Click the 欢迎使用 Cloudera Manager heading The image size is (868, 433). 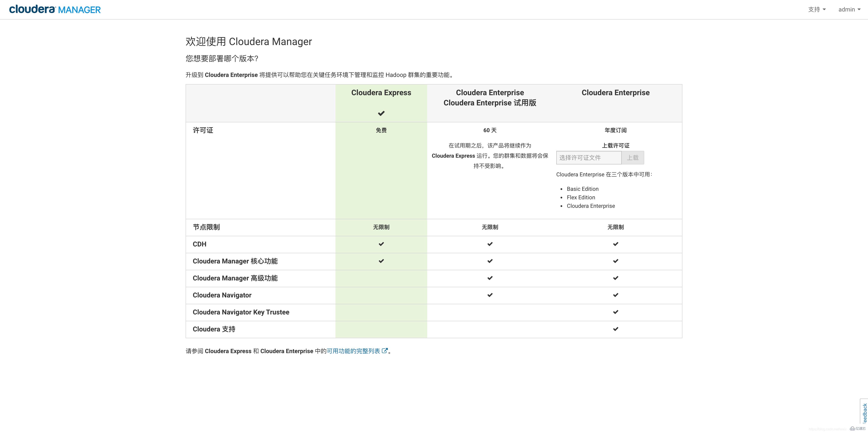pos(249,41)
